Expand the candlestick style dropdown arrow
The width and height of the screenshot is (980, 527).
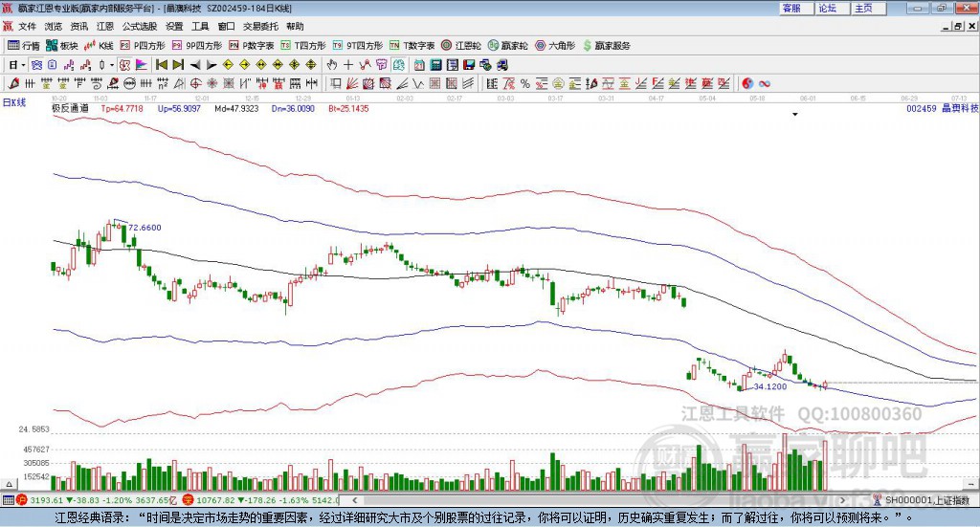tap(112, 65)
